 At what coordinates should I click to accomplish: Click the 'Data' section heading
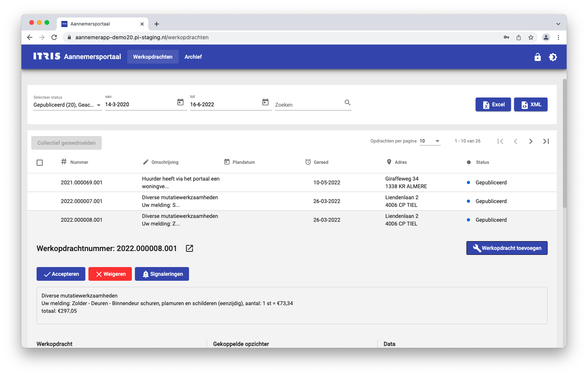point(389,344)
